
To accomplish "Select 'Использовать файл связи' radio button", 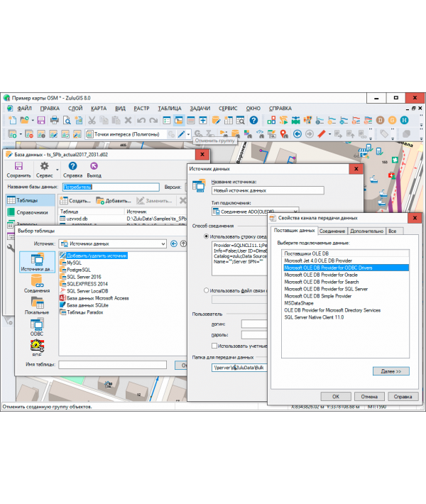I will (207, 290).
